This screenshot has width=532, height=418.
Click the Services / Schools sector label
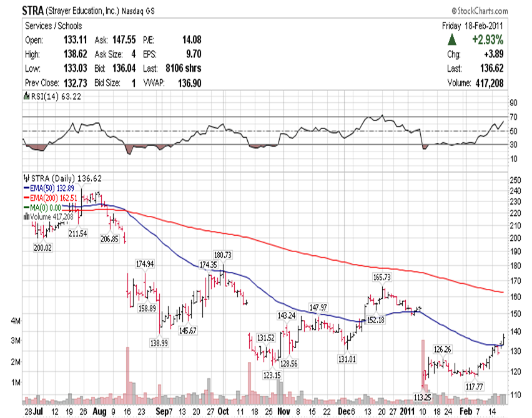pyautogui.click(x=54, y=26)
